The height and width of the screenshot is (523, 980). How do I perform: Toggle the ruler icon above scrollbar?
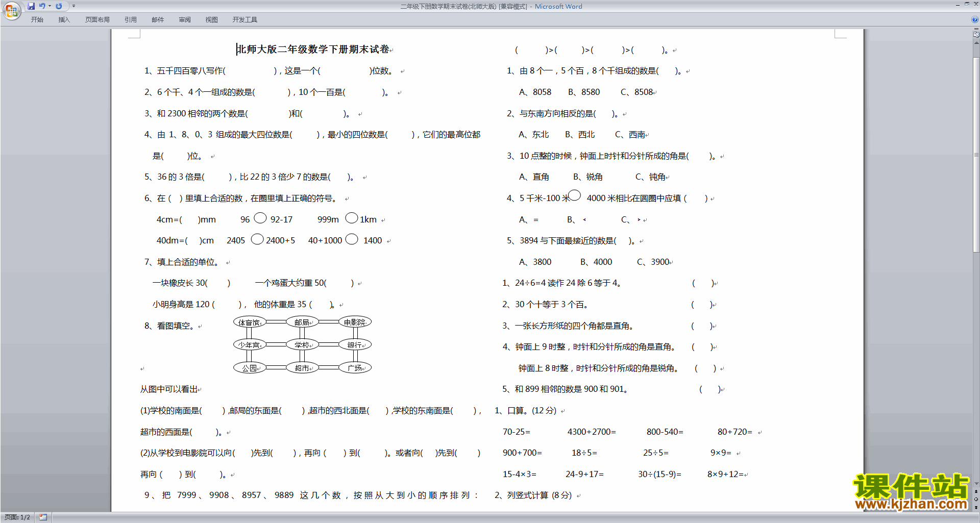click(976, 34)
